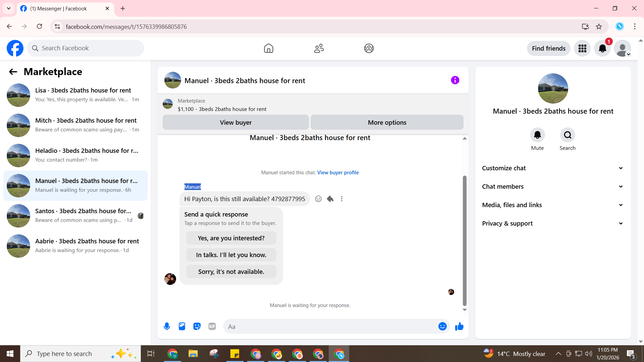
Task: Open the notifications bell
Action: point(602,49)
